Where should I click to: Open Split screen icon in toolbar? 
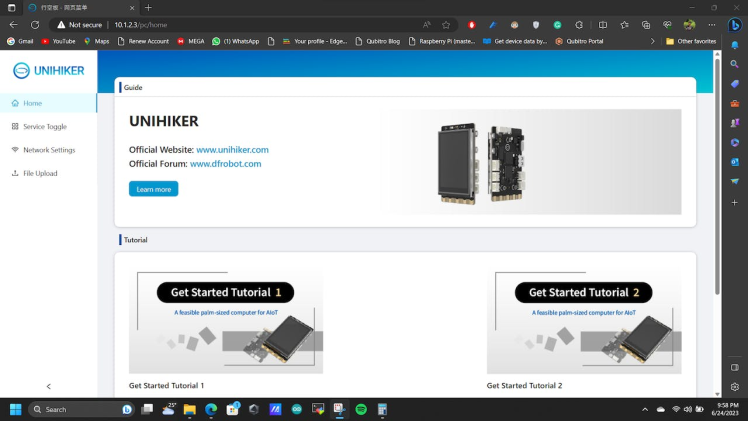603,25
